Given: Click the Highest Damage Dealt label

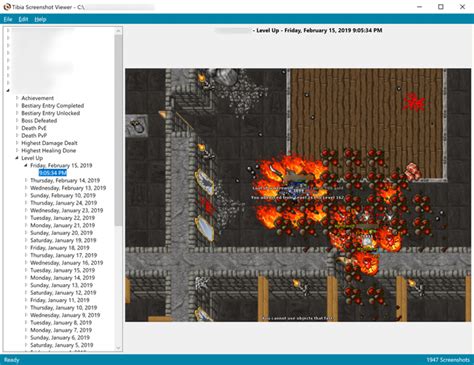Looking at the screenshot, I should click(49, 143).
